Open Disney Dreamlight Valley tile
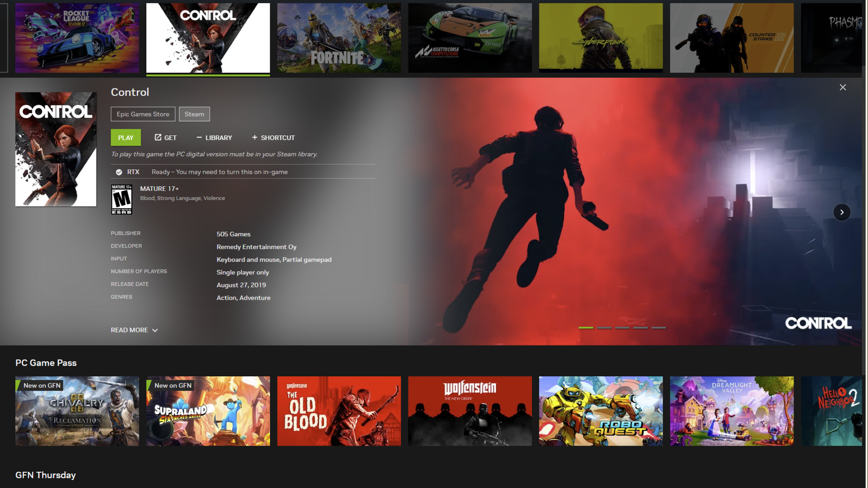Screen dimensions: 868x488 732,411
